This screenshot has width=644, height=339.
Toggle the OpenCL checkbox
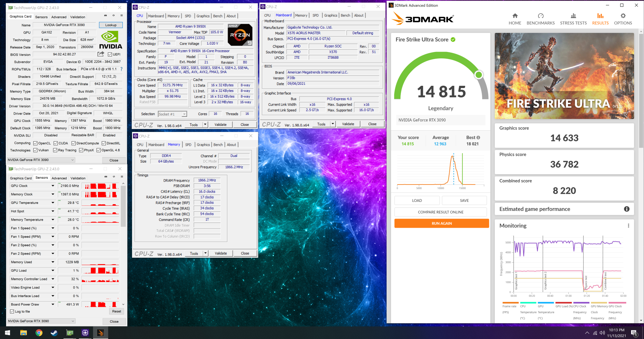36,143
